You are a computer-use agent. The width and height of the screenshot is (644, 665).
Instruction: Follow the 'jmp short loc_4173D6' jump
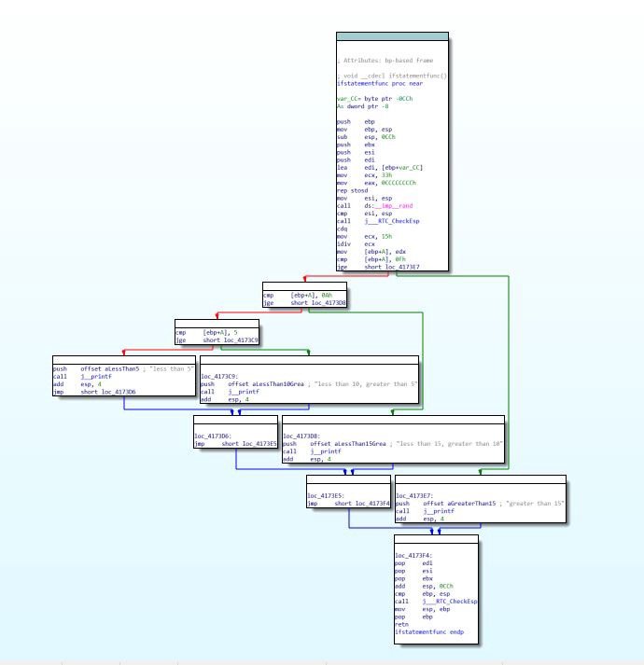tap(94, 392)
